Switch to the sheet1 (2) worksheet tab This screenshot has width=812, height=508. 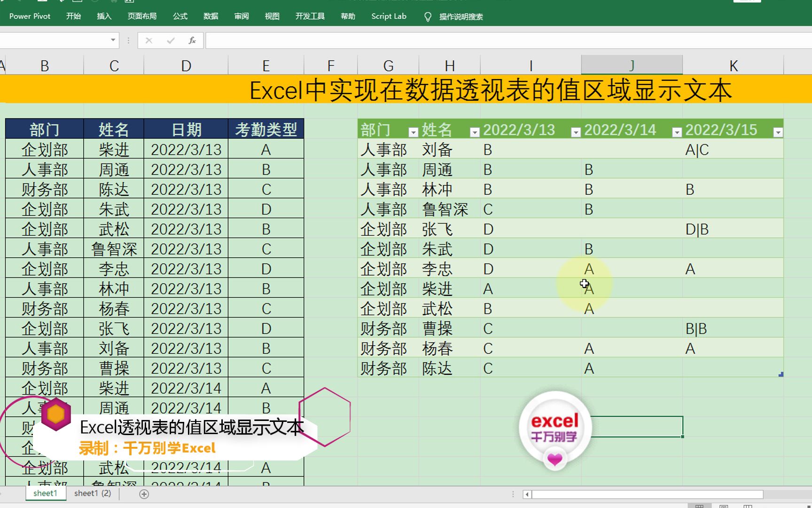93,493
